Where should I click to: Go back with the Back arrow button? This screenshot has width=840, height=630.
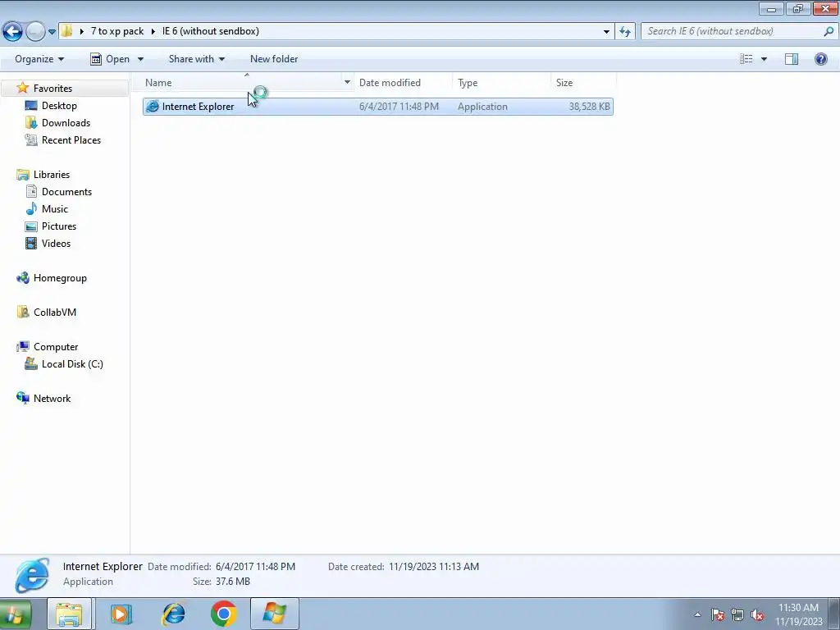tap(13, 32)
